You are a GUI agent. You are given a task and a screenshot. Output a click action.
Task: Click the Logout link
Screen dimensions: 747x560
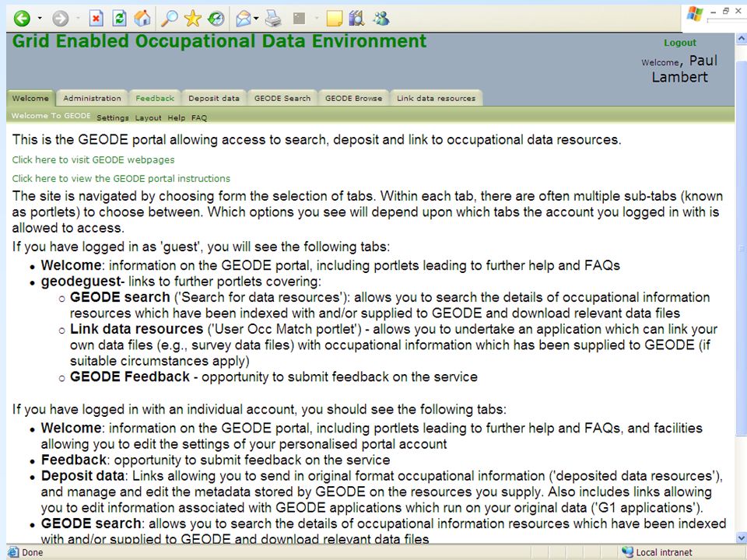click(x=680, y=43)
